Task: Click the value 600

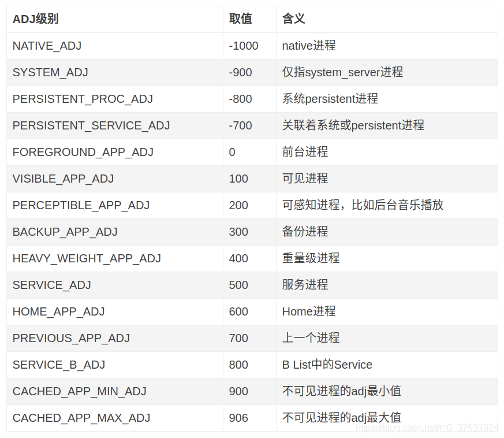Action: coord(238,311)
